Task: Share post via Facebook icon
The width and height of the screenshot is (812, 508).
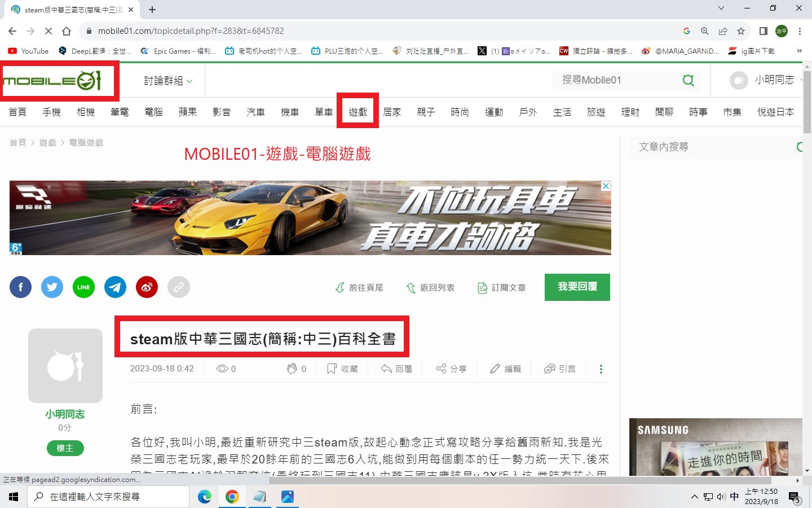Action: (x=21, y=287)
